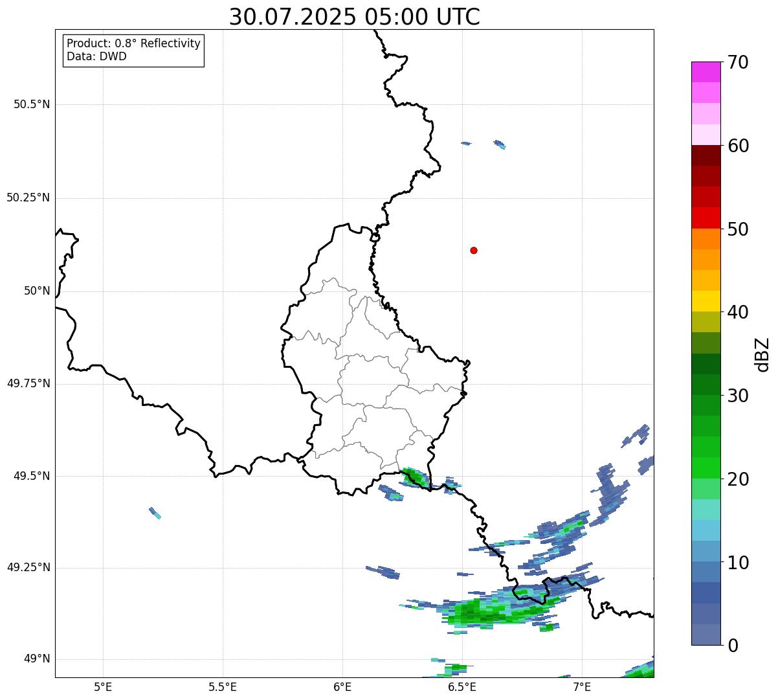
Task: Click the colorbar tick label 70
Action: (x=738, y=62)
